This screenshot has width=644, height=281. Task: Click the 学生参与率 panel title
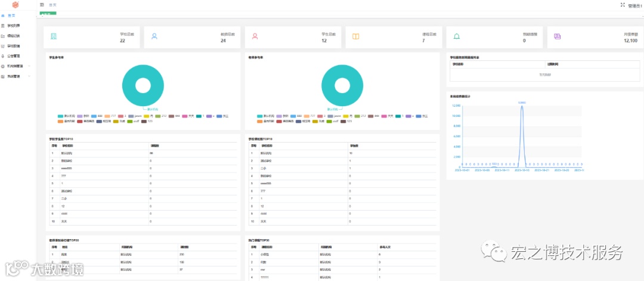(56, 57)
